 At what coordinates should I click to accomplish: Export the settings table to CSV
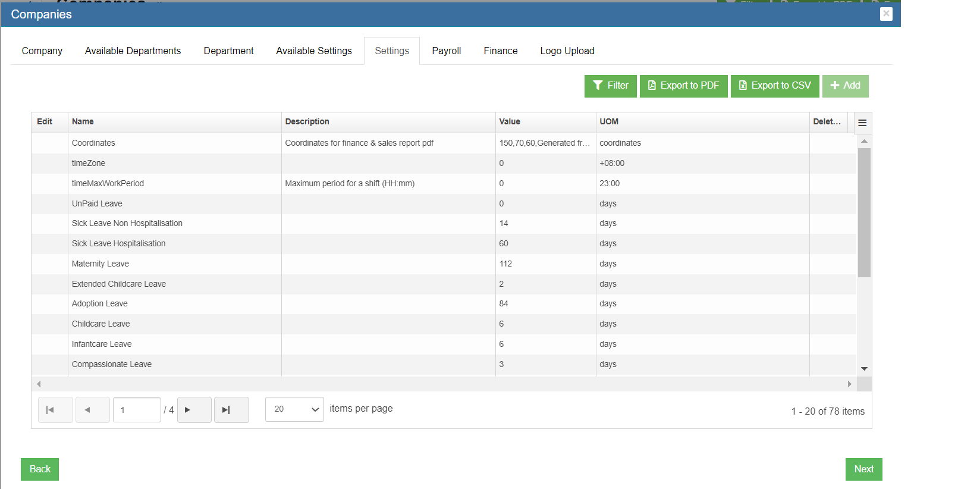click(774, 86)
